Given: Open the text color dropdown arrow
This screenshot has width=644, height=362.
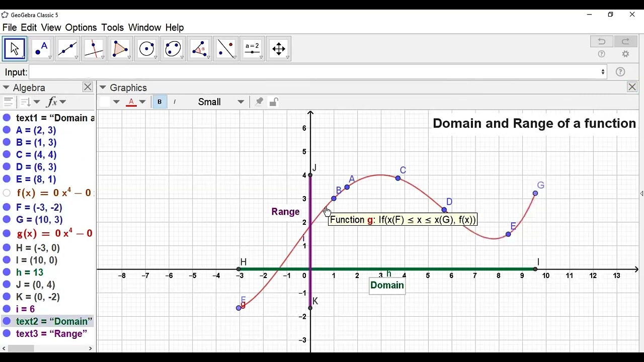Looking at the screenshot, I should [142, 102].
